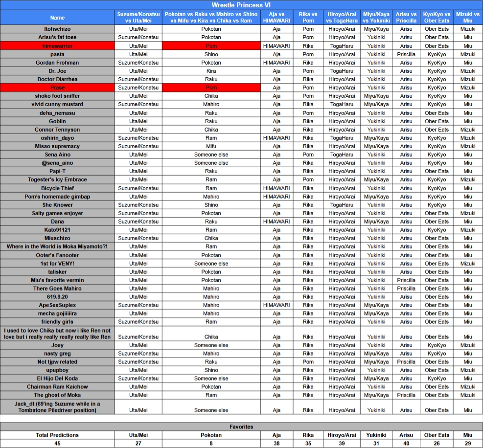Click the Aja vs HIMAWARI column header

(276, 18)
